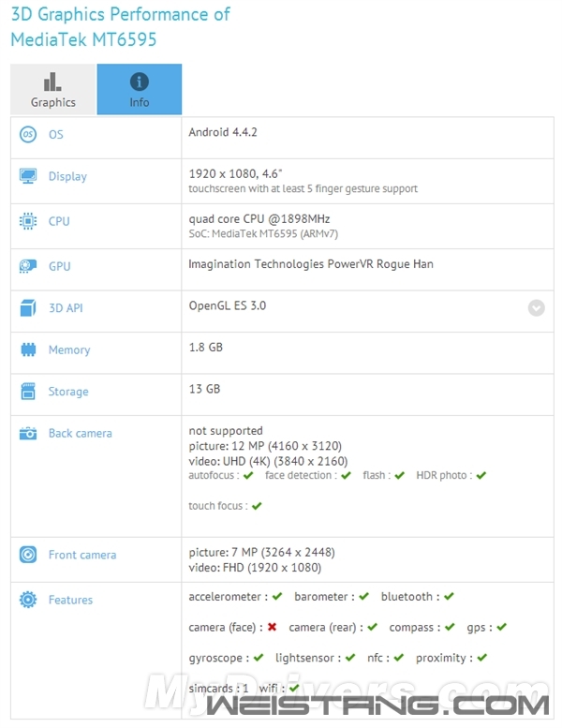Click the gyroscope checkmark

click(x=259, y=658)
